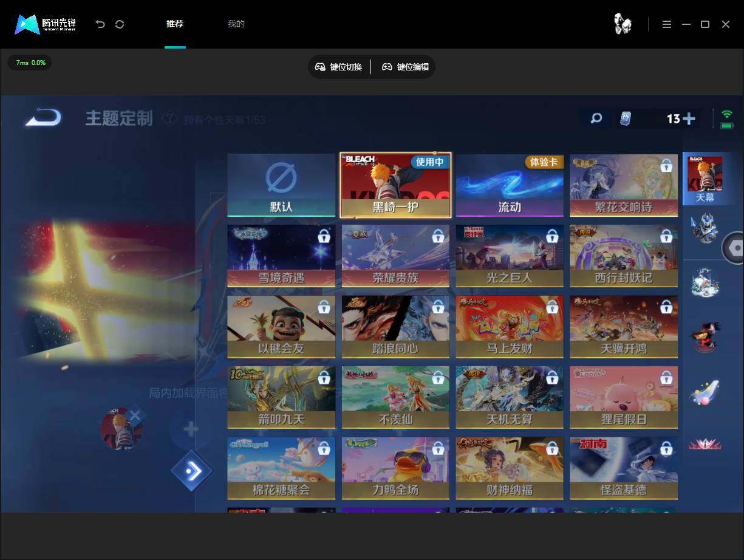This screenshot has height=560, width=744.
Task: Select the 箭叩九天 theme card
Action: coord(281,397)
